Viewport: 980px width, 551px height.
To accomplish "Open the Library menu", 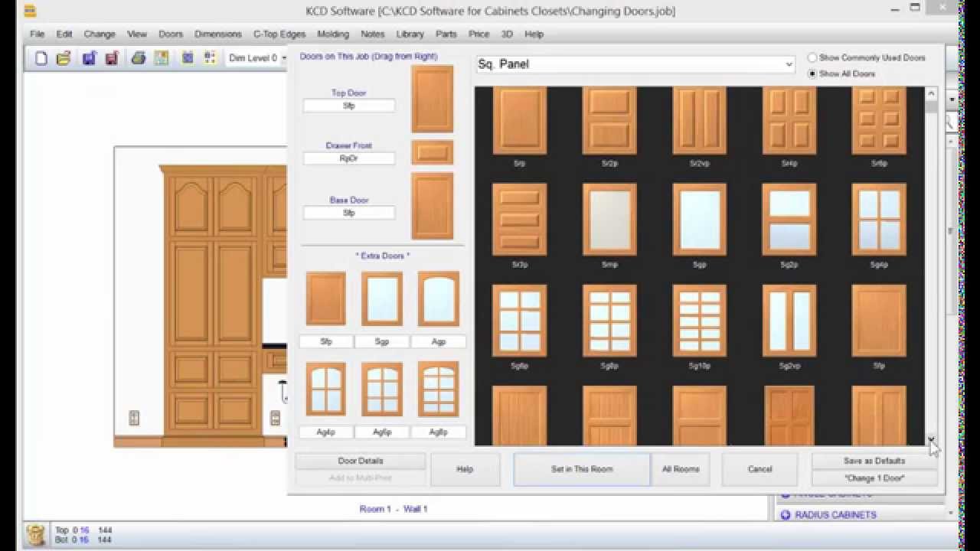I will 410,34.
